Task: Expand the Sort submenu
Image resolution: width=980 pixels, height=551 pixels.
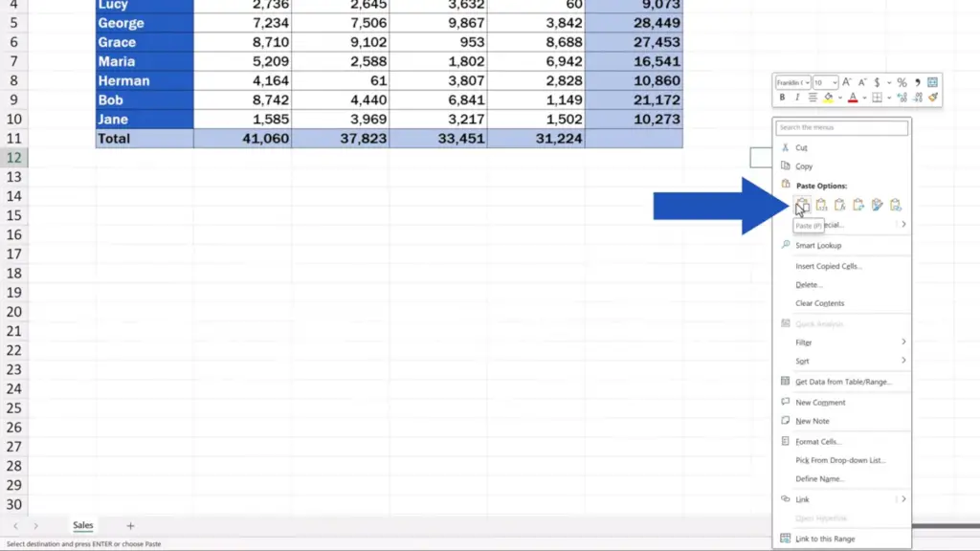Action: (842, 361)
